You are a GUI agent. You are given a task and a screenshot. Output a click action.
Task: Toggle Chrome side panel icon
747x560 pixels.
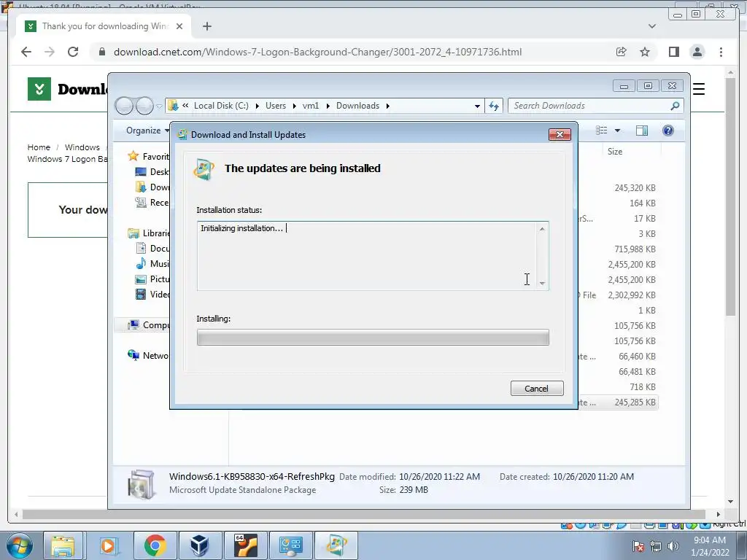pos(673,52)
